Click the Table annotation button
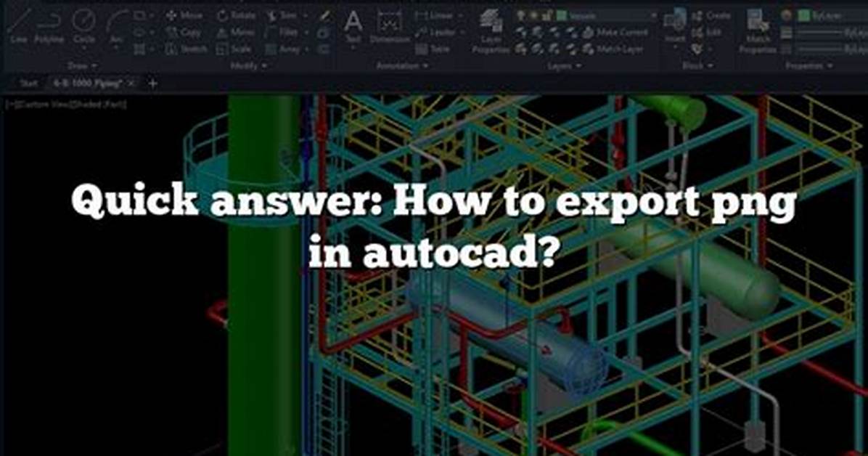 click(x=433, y=49)
